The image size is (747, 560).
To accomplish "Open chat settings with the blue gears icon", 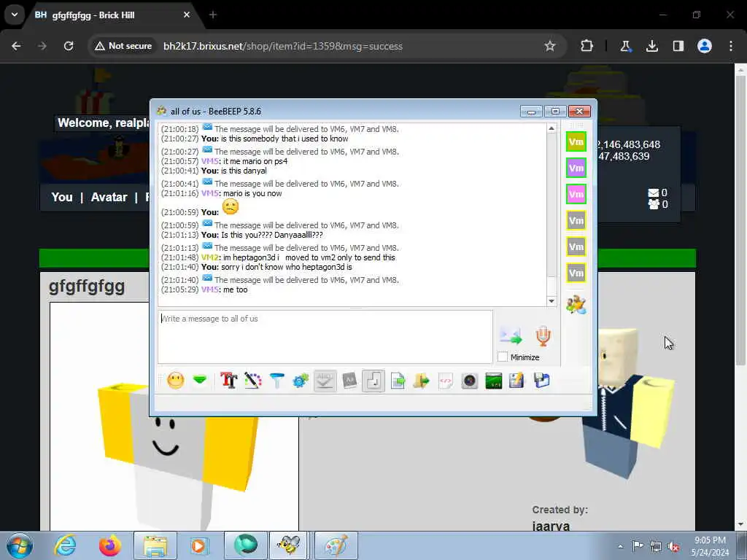I will pos(301,381).
